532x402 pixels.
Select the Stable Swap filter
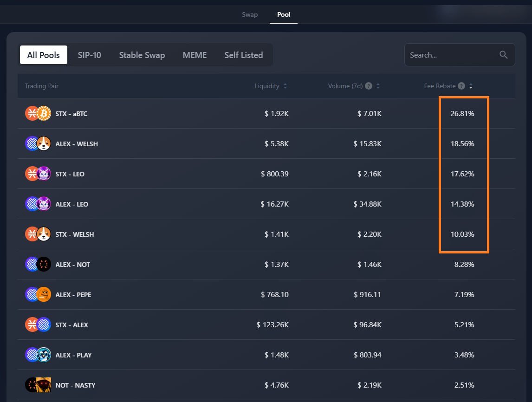(x=142, y=55)
